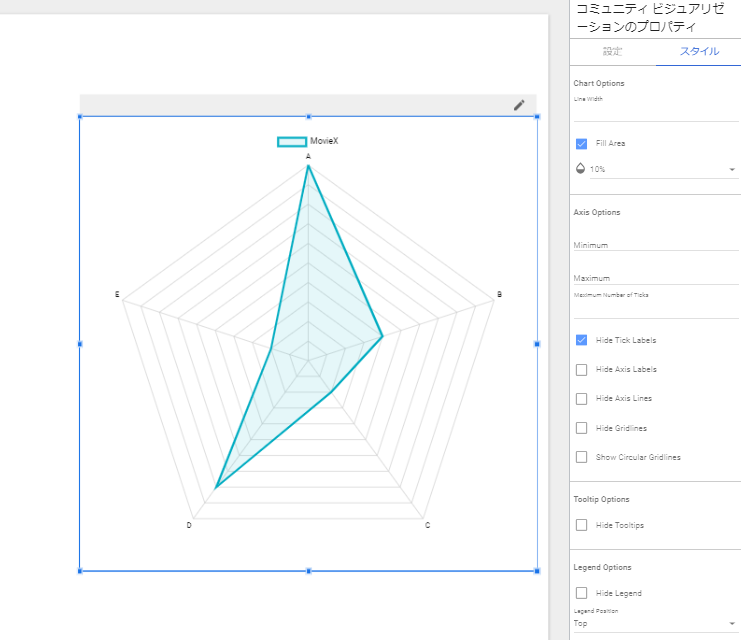Click the Minimum axis input field
Image resolution: width=741 pixels, height=640 pixels.
point(655,245)
